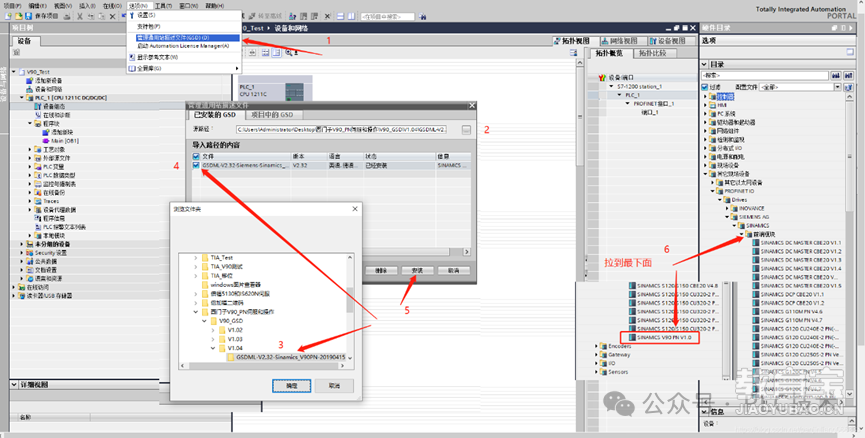Click the confirm button in browse folder dialog
The width and height of the screenshot is (865, 438).
click(292, 385)
